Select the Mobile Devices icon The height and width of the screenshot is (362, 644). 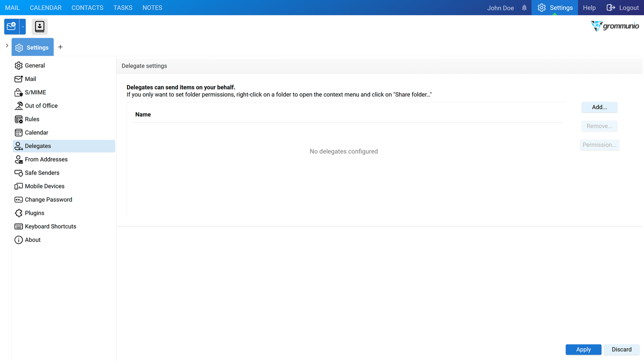pos(18,186)
